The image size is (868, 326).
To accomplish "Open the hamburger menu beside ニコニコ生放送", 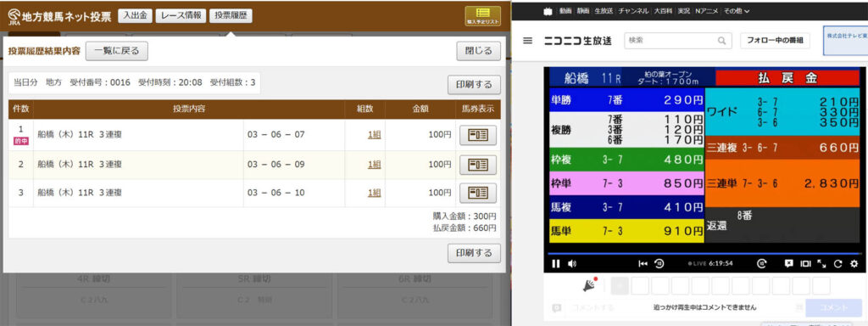I will [x=527, y=41].
